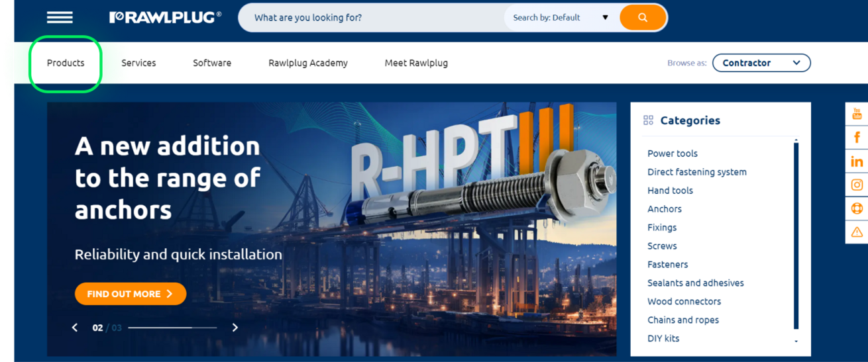Image resolution: width=868 pixels, height=362 pixels.
Task: Select the Screws category
Action: click(x=662, y=246)
